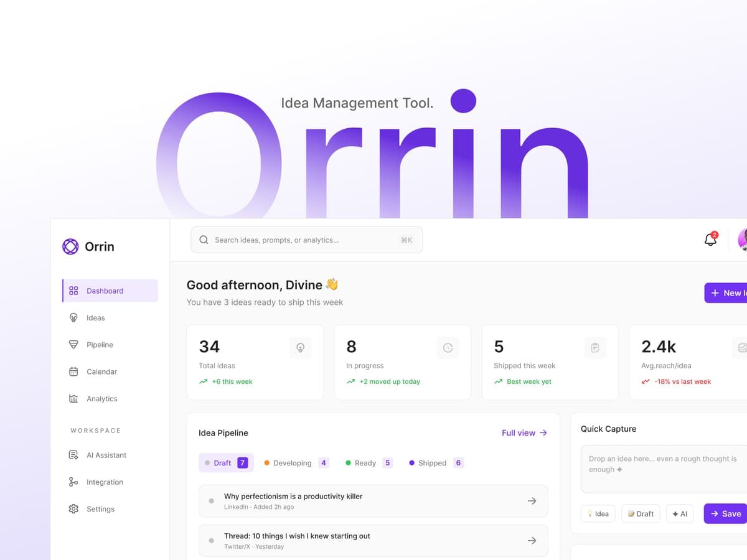Click the AI Assistant icon
The image size is (747, 560).
point(73,455)
